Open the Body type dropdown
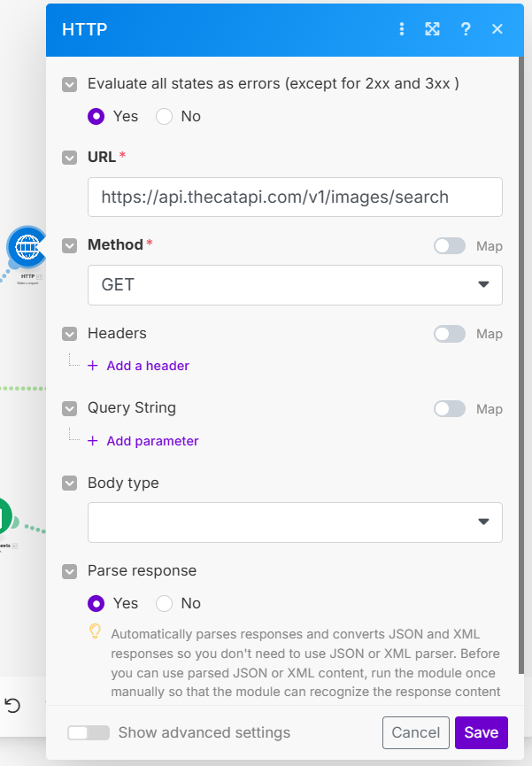Screen dimensions: 532x766 tap(295, 522)
